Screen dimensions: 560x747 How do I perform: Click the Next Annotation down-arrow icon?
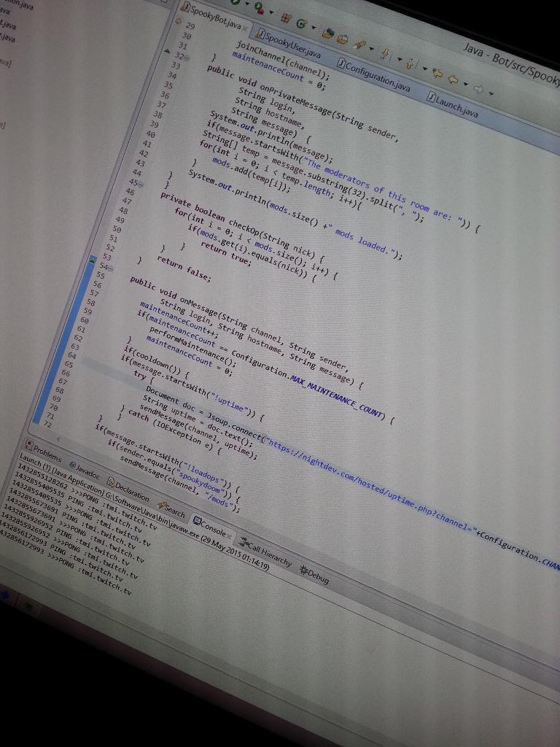click(385, 53)
